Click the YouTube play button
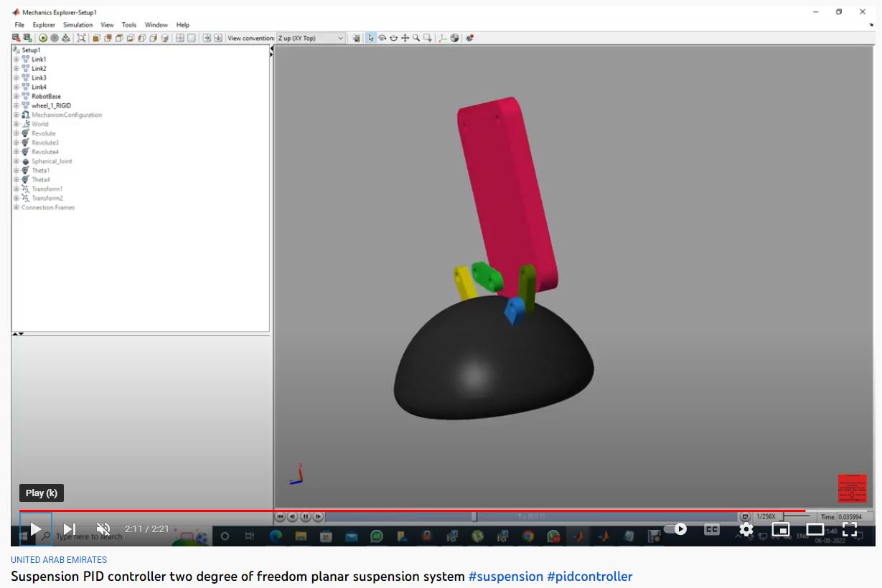This screenshot has height=588, width=882. tap(35, 529)
